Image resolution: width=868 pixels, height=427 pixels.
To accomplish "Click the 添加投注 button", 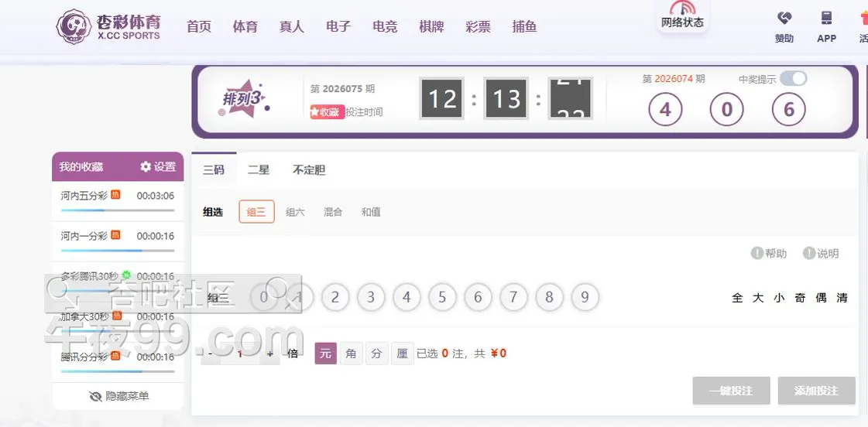I will click(816, 391).
